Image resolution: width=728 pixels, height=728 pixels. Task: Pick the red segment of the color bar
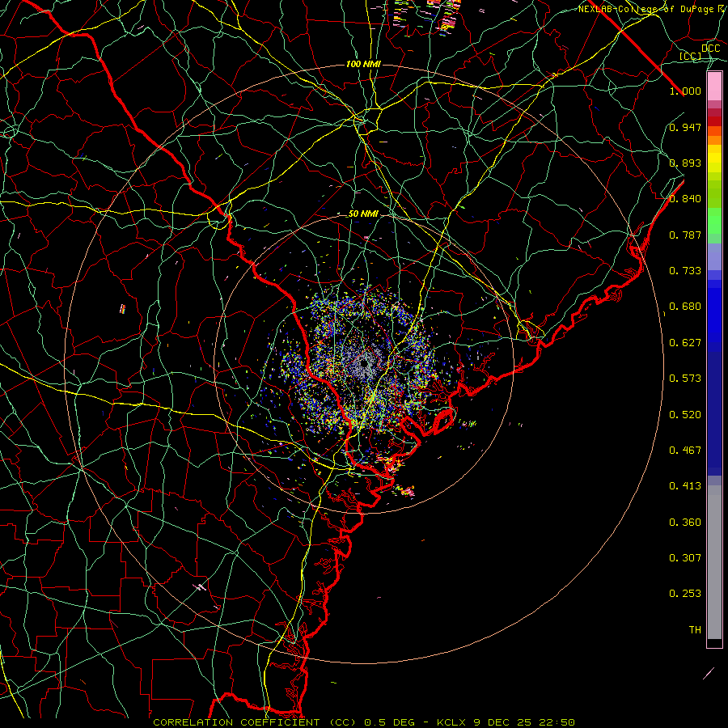pyautogui.click(x=714, y=121)
